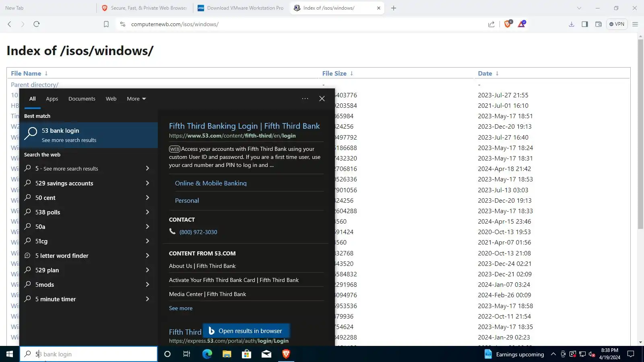Open the Brave Rewards triangle icon
This screenshot has width=644, height=362.
pyautogui.click(x=522, y=24)
